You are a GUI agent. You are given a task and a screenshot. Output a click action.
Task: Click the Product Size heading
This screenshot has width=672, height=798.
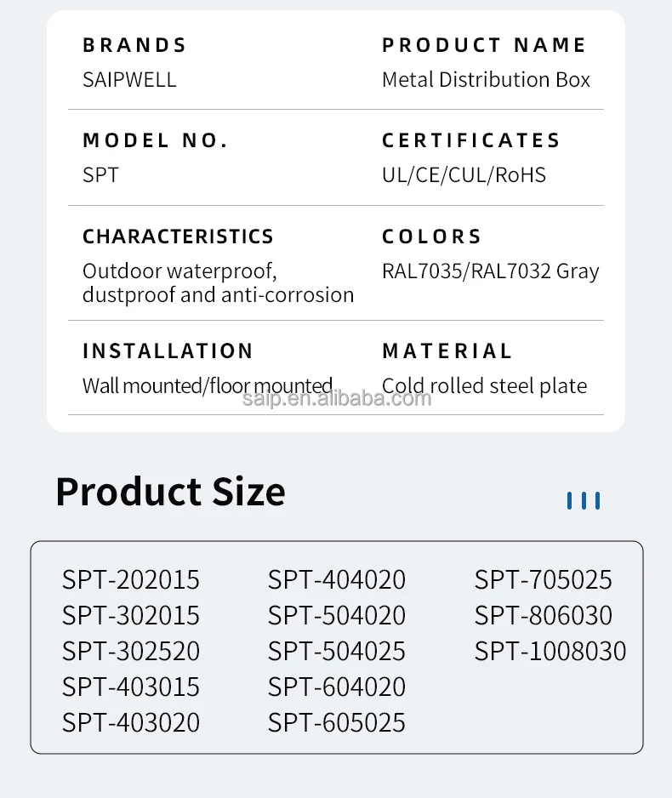point(170,492)
